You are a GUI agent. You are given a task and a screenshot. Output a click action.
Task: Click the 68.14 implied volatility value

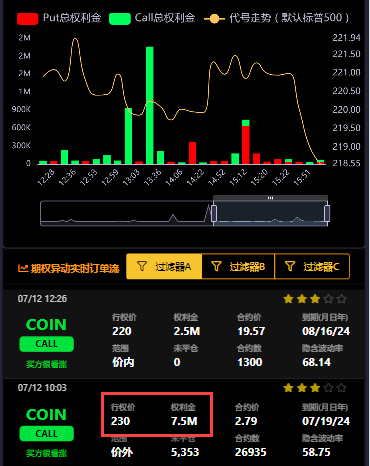click(316, 362)
